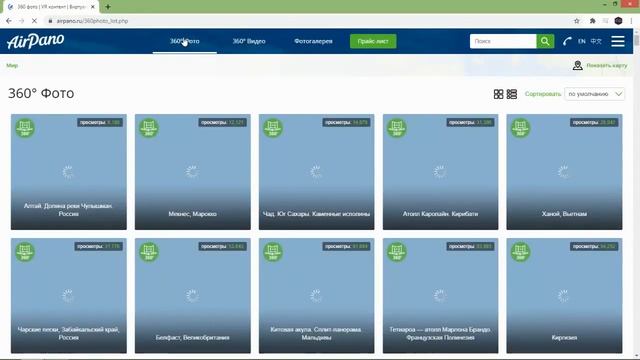The image size is (640, 360).
Task: Click 360° badge on Тетиароа card
Action: tap(397, 252)
